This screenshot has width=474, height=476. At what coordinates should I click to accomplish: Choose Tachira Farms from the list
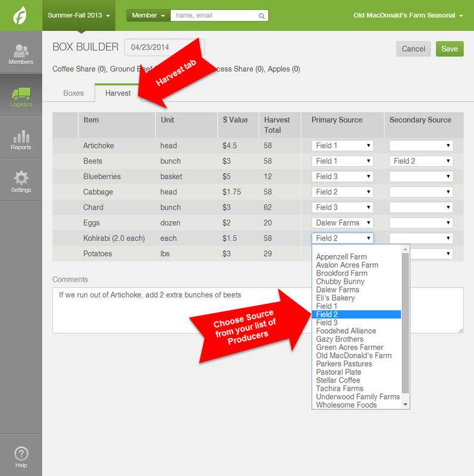(x=357, y=389)
